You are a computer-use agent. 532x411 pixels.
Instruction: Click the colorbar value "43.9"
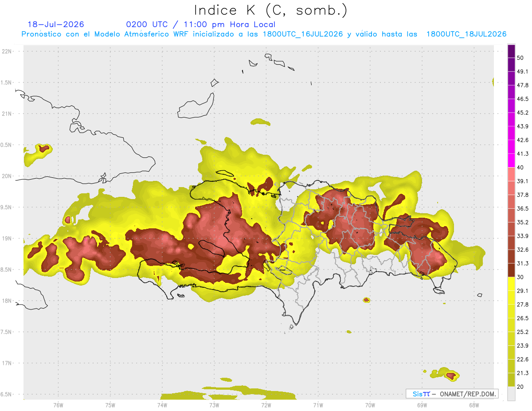pyautogui.click(x=523, y=126)
